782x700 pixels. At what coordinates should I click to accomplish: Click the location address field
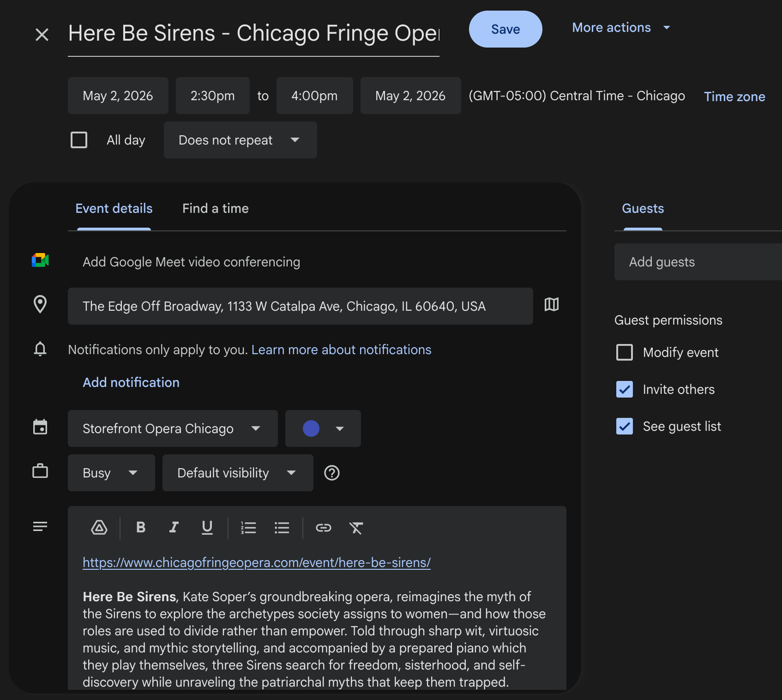tap(301, 306)
